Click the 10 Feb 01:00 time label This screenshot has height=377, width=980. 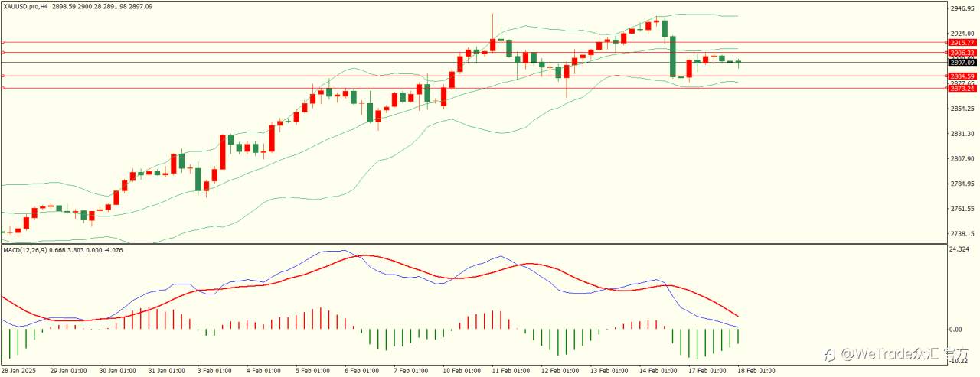point(462,371)
